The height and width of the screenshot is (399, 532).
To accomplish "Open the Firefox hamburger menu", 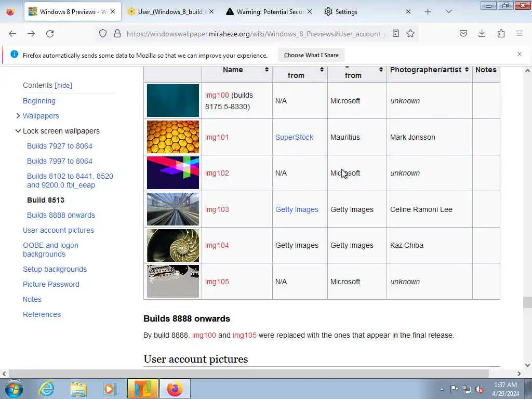I will pyautogui.click(x=520, y=33).
